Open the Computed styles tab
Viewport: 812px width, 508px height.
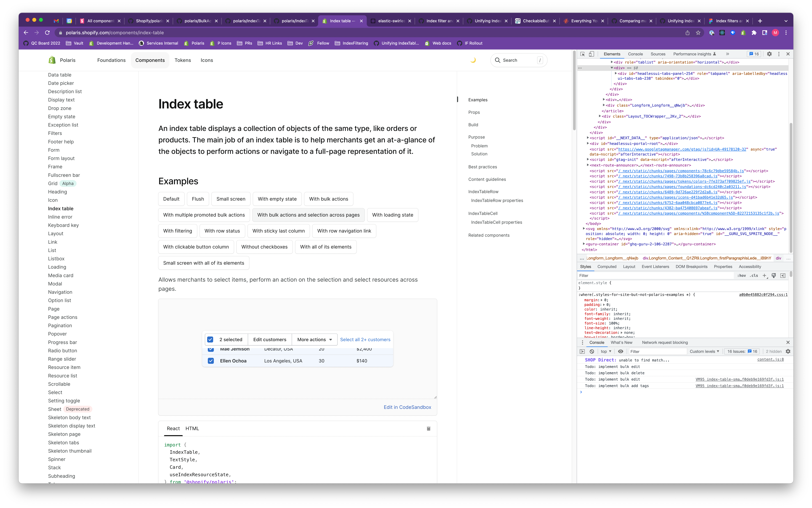click(x=607, y=266)
